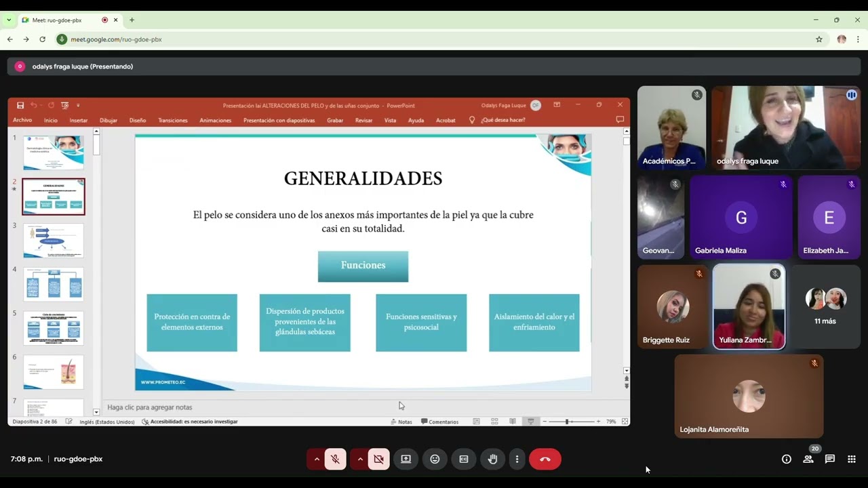
Task: Open the comments pane icon on the ribbon
Action: pyautogui.click(x=620, y=120)
